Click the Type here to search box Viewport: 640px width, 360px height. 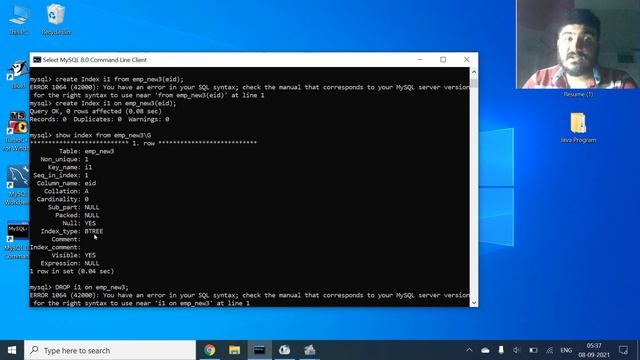110,350
